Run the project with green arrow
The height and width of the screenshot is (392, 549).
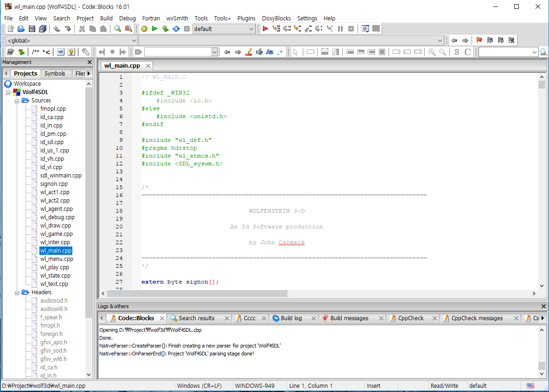(x=154, y=29)
